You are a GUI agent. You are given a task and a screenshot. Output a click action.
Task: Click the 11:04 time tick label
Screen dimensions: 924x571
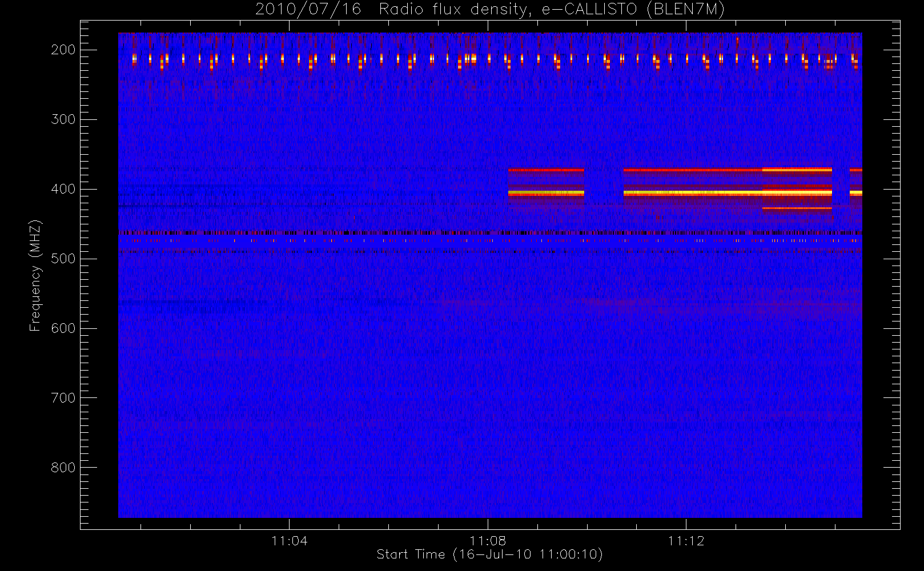[290, 541]
